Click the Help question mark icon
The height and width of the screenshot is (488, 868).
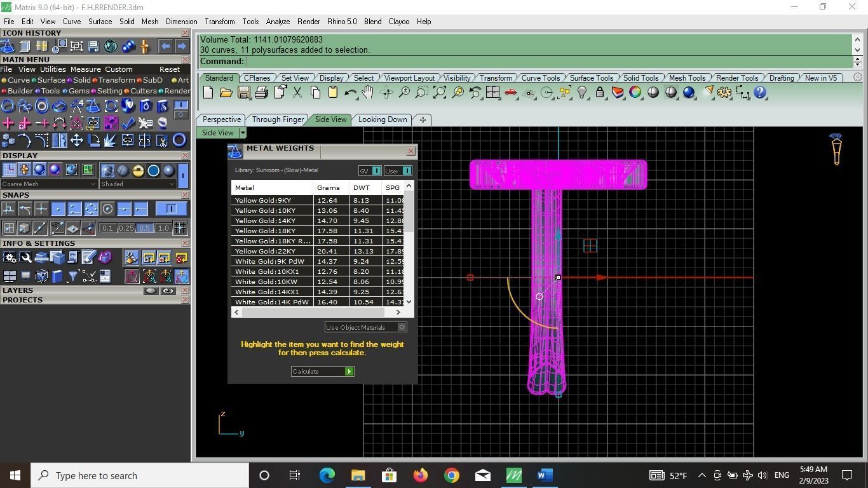pyautogui.click(x=759, y=93)
